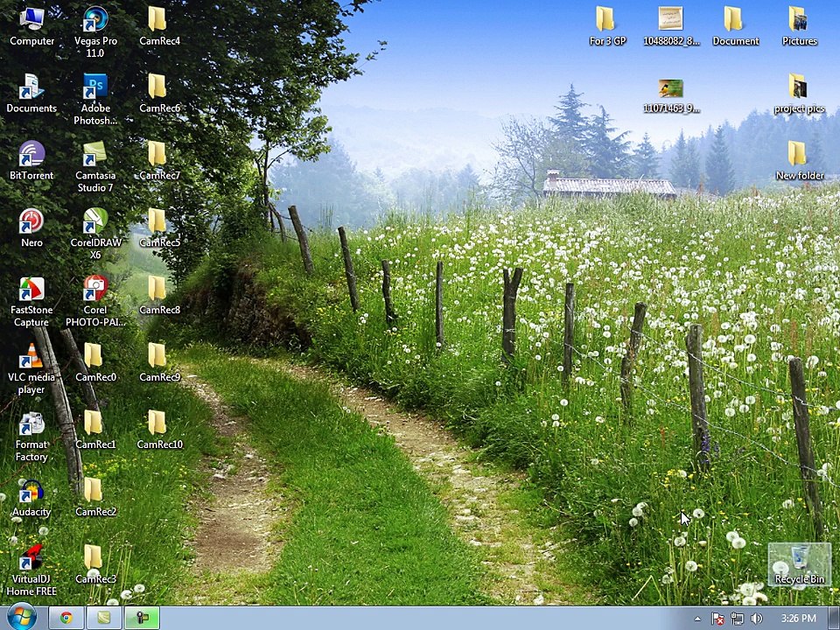This screenshot has width=840, height=630.
Task: Click the CamRec7 folder
Action: click(x=159, y=161)
